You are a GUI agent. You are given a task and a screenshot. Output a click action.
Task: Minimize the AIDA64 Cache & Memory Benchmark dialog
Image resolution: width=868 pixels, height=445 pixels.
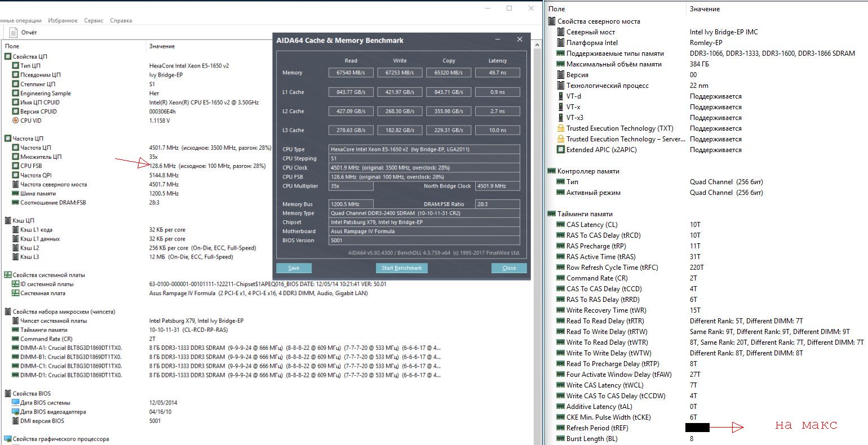499,39
